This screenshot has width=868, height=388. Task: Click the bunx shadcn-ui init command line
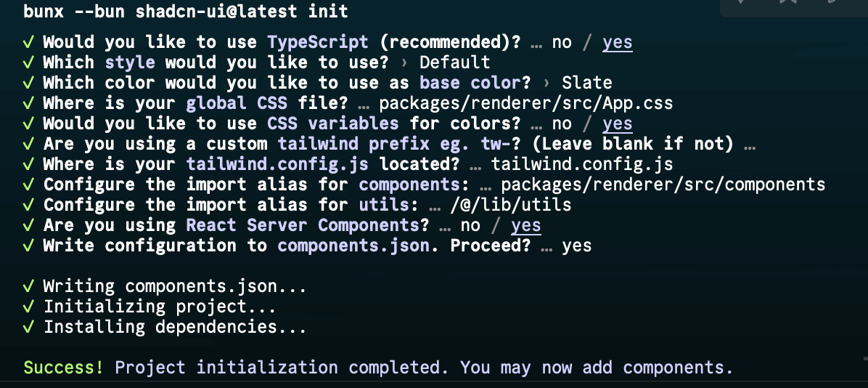coord(186,12)
